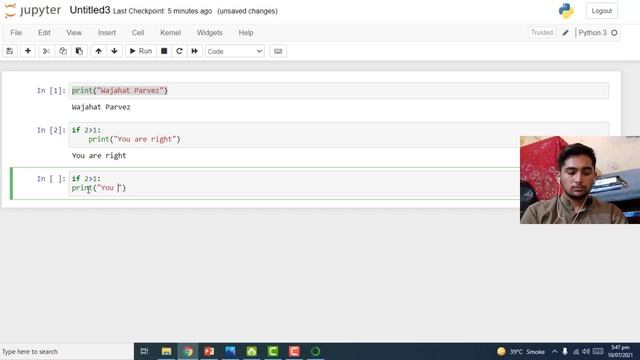This screenshot has width=640, height=360.
Task: Open the green Camtasia taskbar icon
Action: coord(273,351)
